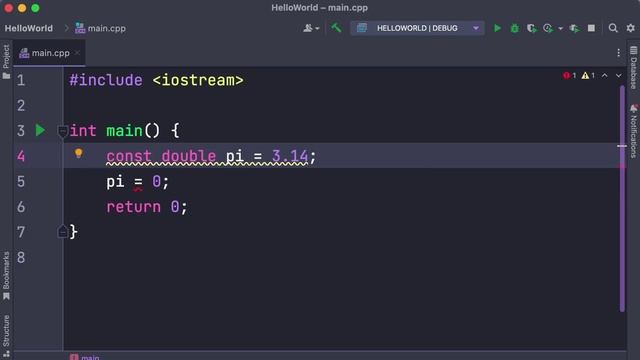The image size is (640, 360).
Task: Open IDE settings gear
Action: click(x=631, y=28)
